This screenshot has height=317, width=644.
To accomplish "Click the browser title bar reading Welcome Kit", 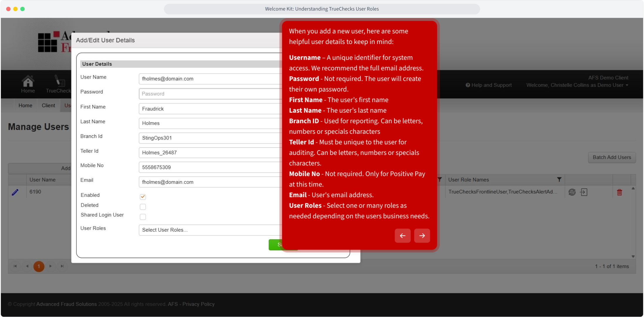I will click(x=322, y=9).
